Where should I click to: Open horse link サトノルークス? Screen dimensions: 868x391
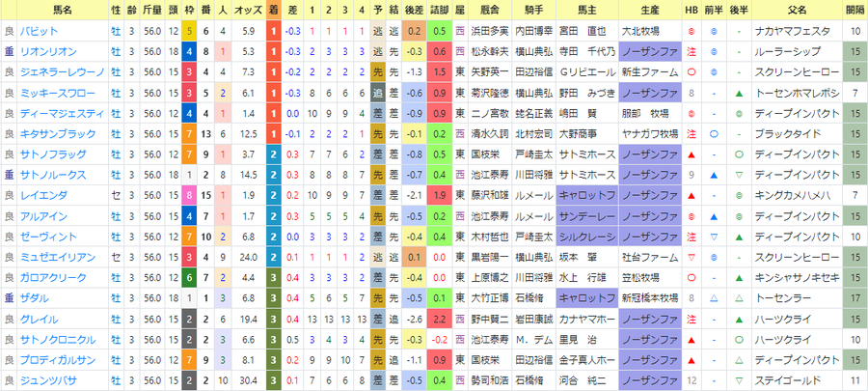[x=53, y=175]
